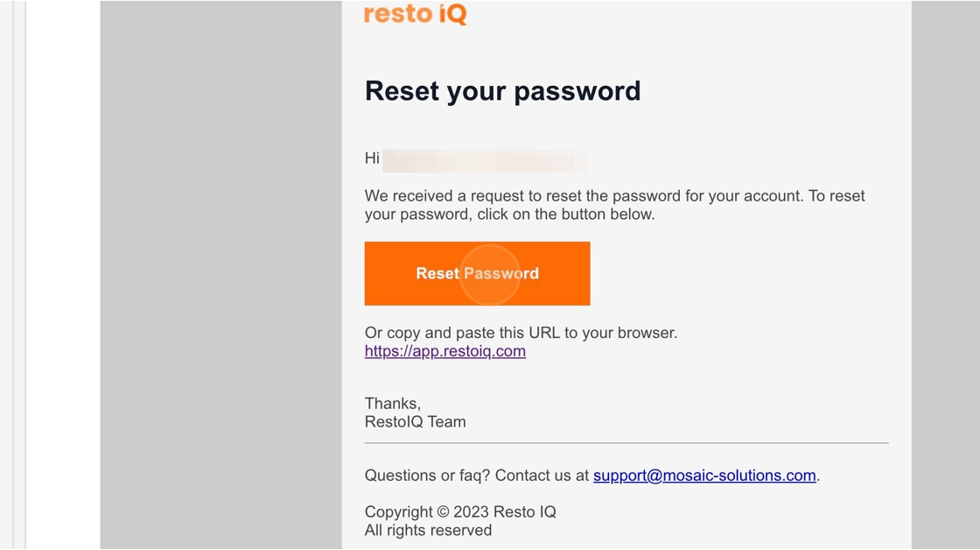This screenshot has width=980, height=550.
Task: Click the white panel beside the gray area
Action: click(x=62, y=275)
